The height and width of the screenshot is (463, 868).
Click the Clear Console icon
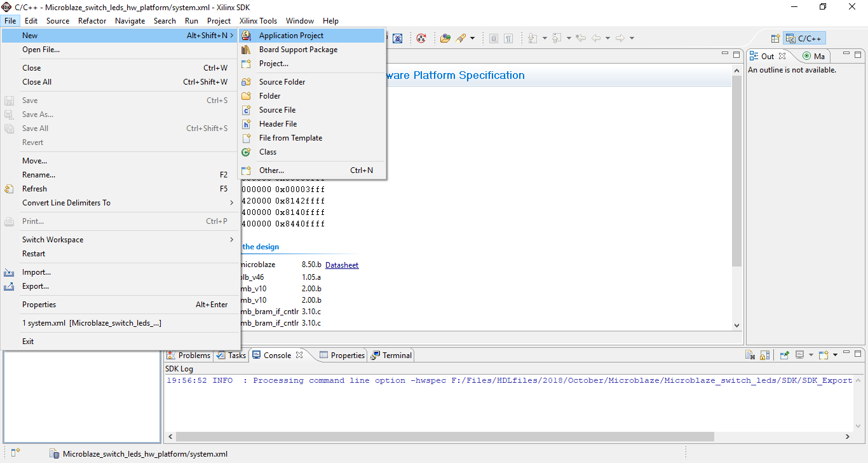pos(750,355)
